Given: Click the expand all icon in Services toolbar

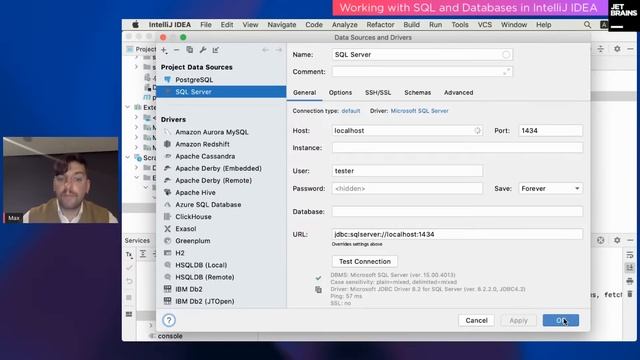Looking at the screenshot, I should point(143,254).
